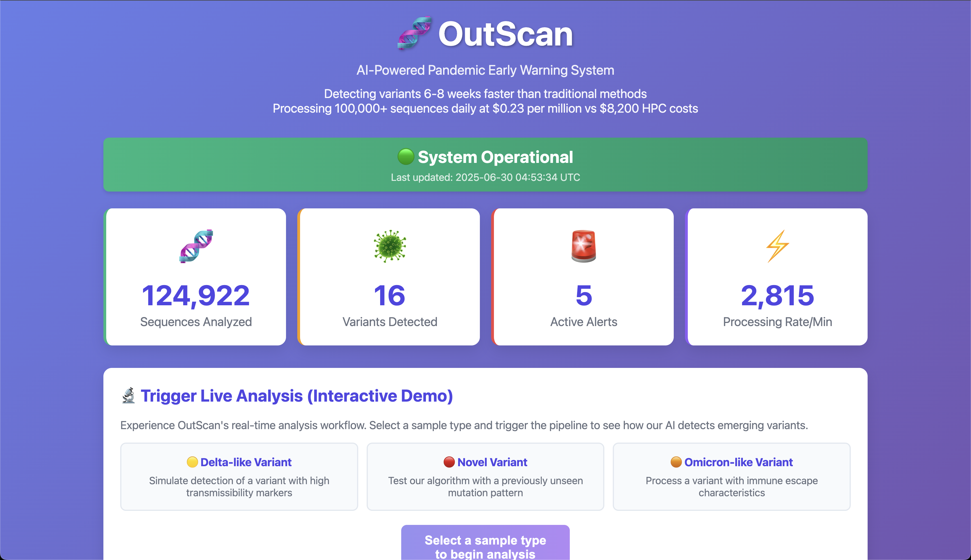Click the green status dot beside System Operational

(405, 157)
